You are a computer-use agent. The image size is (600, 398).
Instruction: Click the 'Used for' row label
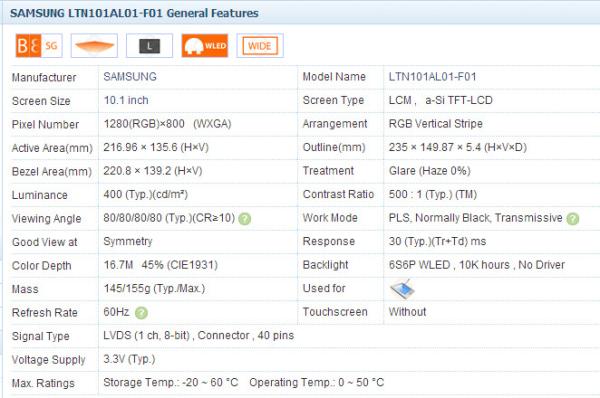(x=324, y=288)
